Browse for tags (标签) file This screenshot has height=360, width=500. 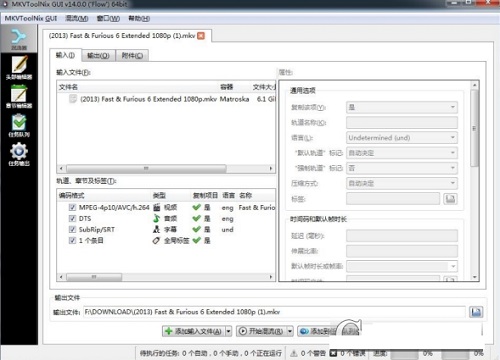pos(450,199)
